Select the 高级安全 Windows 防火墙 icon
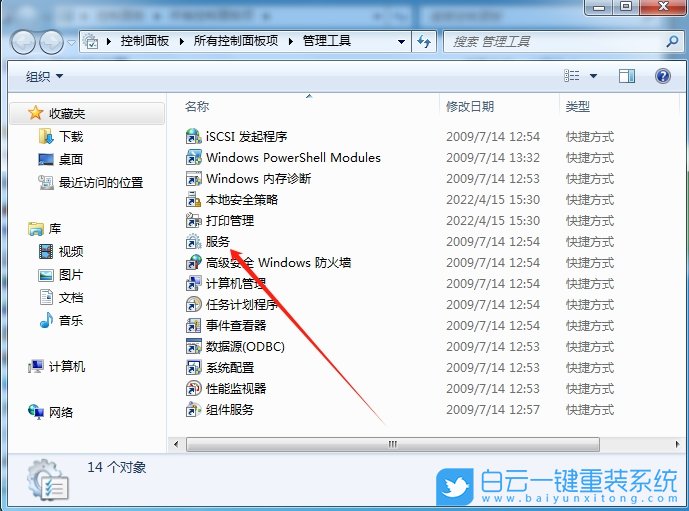The height and width of the screenshot is (511, 689). (194, 263)
